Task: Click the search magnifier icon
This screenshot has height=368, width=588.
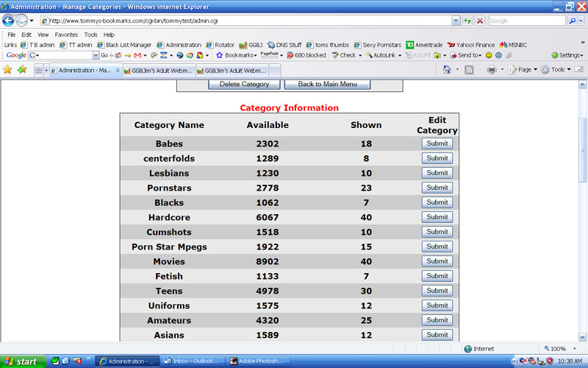Action: (x=572, y=21)
